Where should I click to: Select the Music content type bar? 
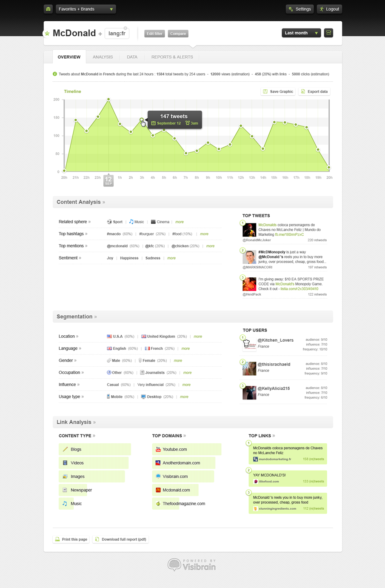tap(70, 504)
